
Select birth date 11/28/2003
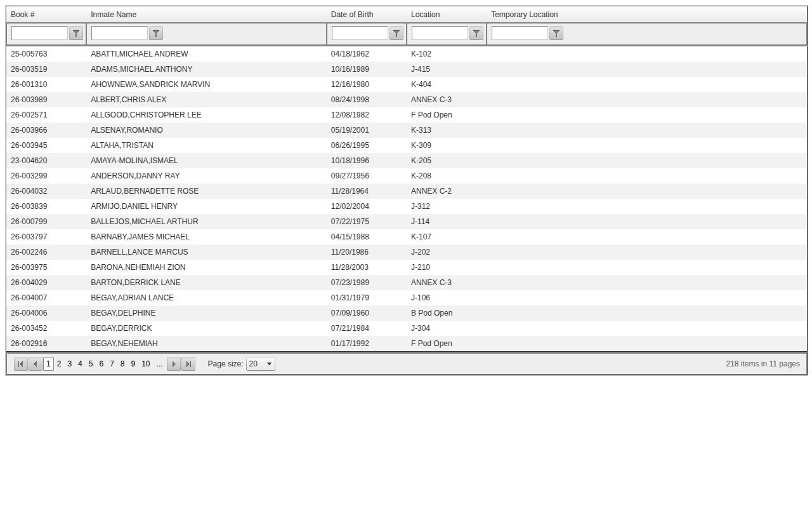pos(350,267)
